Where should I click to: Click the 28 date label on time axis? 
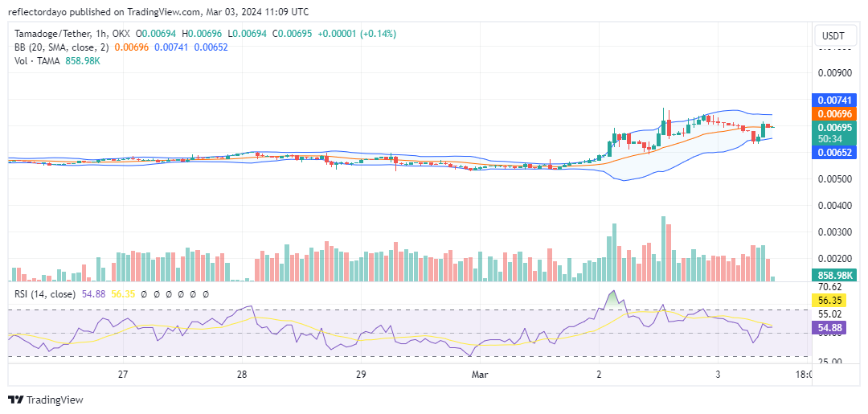click(242, 374)
